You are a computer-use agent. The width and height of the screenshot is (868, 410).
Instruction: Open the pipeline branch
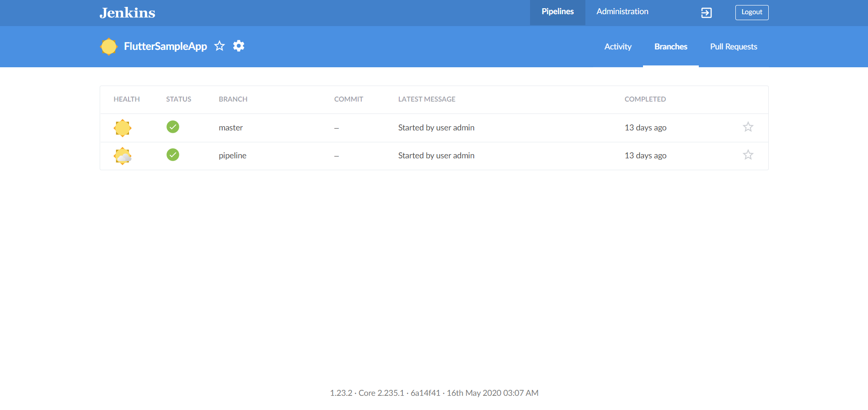(x=233, y=156)
